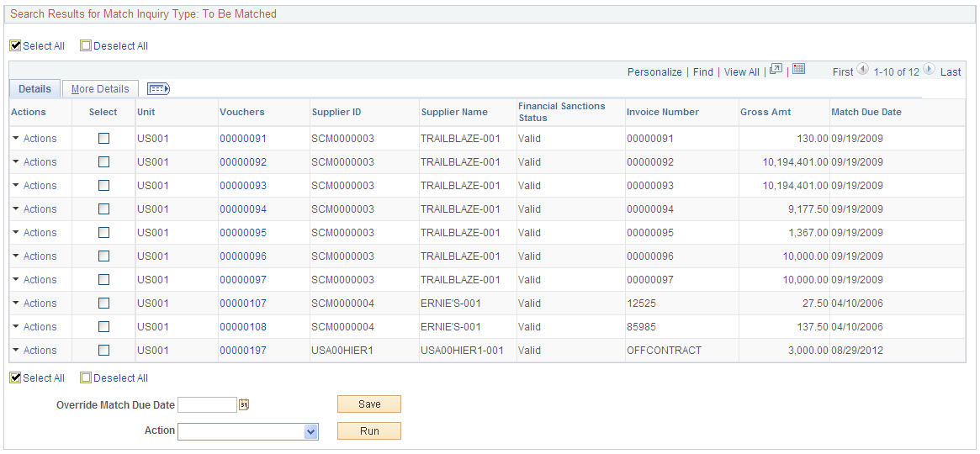Click invoice number OFFCONTRACT cell

click(664, 351)
